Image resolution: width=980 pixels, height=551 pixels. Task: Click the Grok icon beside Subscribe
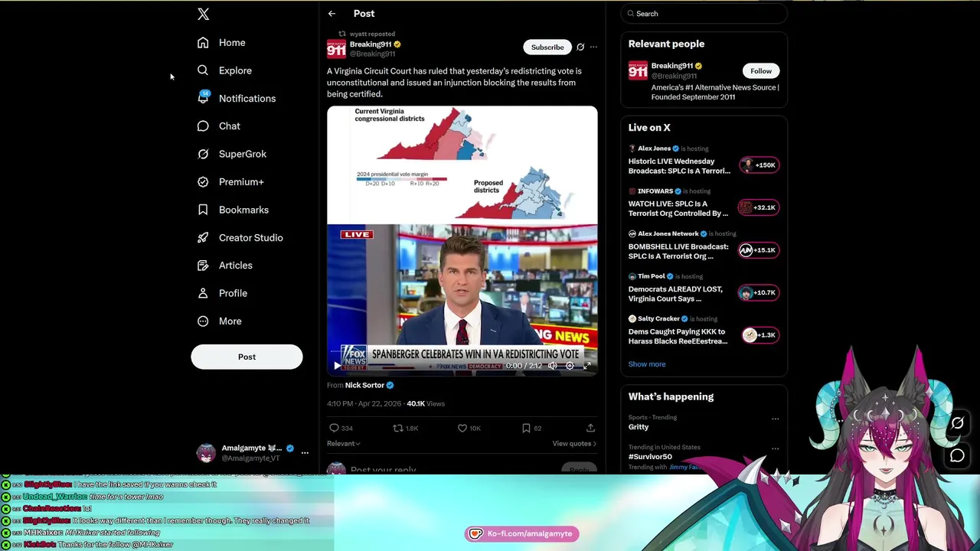click(580, 47)
